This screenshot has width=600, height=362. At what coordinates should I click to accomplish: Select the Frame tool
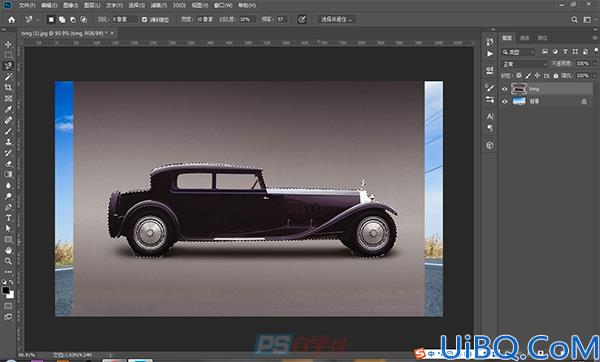pyautogui.click(x=8, y=99)
